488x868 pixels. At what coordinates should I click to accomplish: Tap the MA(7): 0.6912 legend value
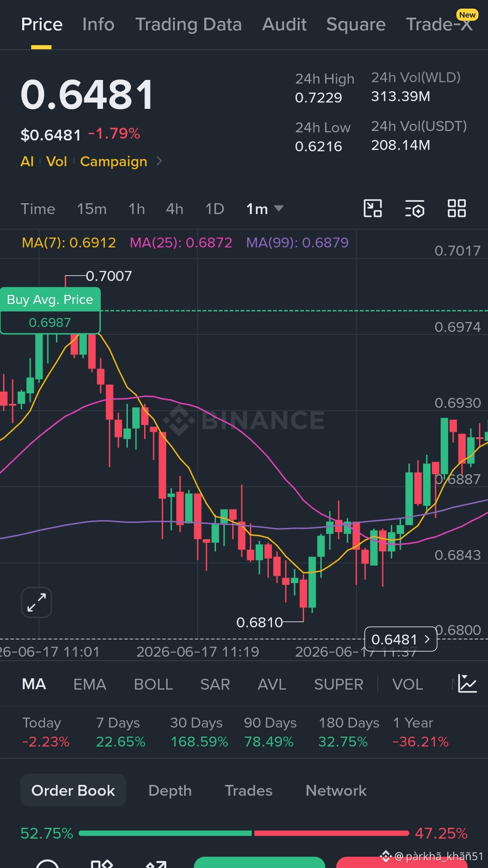pos(69,243)
